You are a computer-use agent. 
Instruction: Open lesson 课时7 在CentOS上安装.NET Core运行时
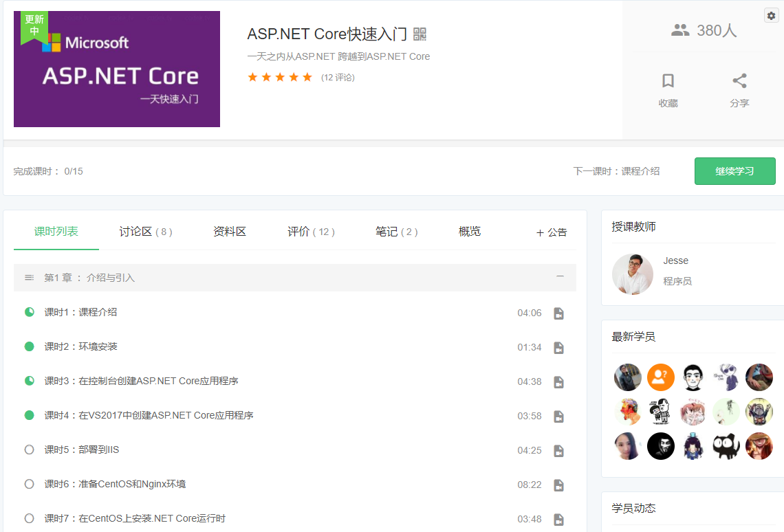point(135,519)
